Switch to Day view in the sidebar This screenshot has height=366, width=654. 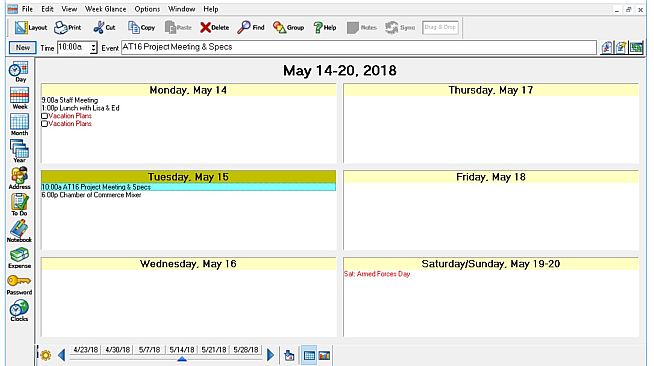(x=19, y=72)
